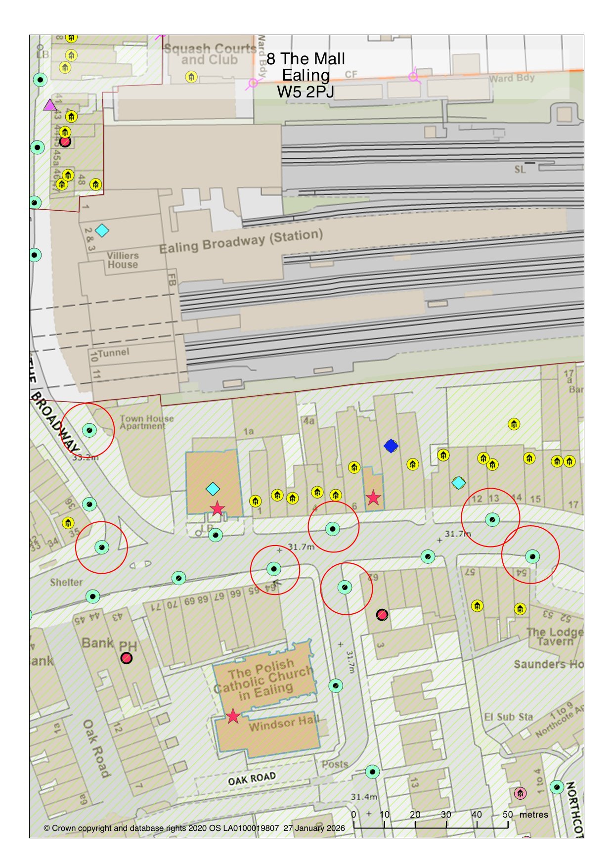Click the Ealing Broadway (Station) label

click(241, 241)
